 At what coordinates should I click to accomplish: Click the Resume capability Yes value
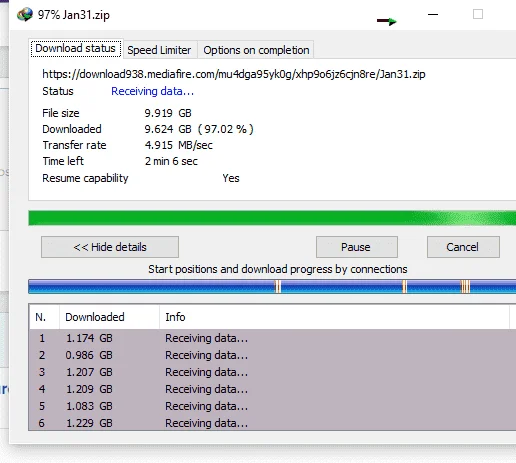pyautogui.click(x=231, y=178)
